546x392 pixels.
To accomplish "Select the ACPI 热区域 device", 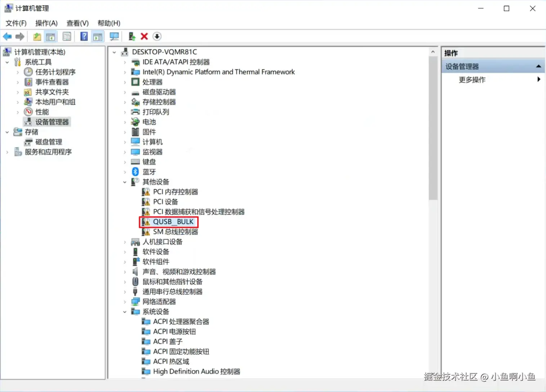I will pos(171,361).
